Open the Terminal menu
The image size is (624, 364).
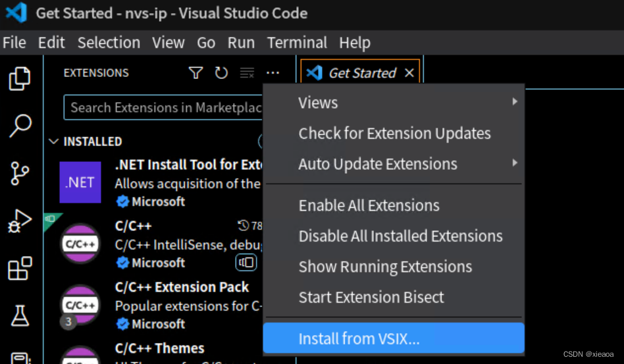(x=296, y=43)
